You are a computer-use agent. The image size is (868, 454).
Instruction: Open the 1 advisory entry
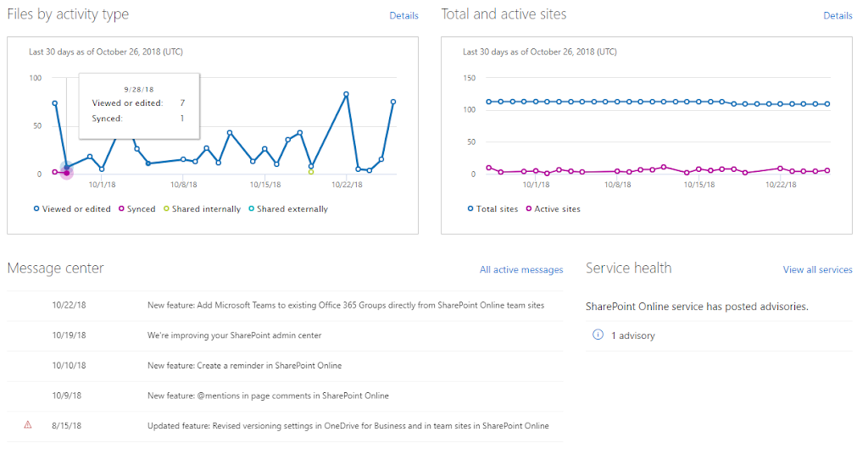tap(632, 335)
